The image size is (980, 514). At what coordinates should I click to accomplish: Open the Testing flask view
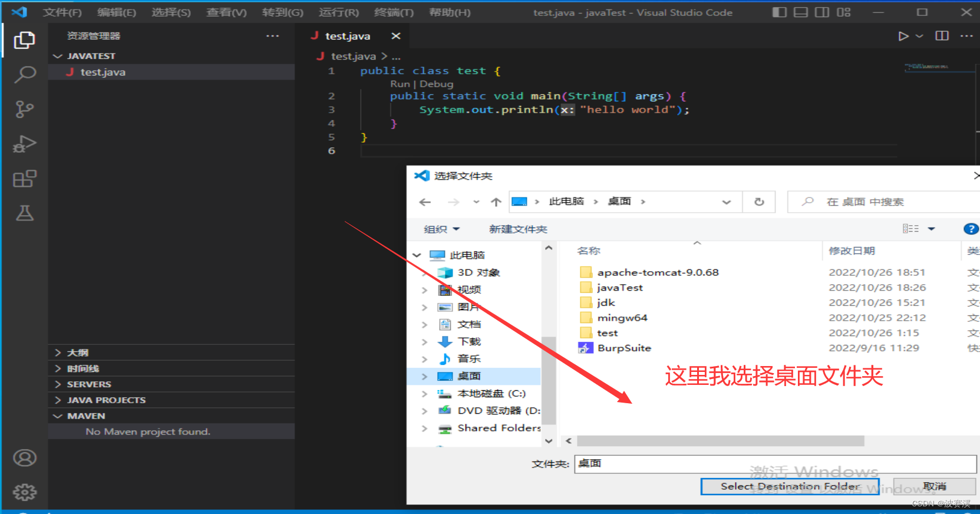[x=24, y=213]
